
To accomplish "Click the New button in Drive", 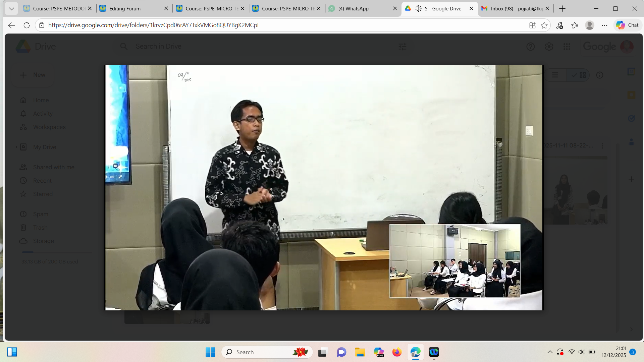I will coord(33,75).
